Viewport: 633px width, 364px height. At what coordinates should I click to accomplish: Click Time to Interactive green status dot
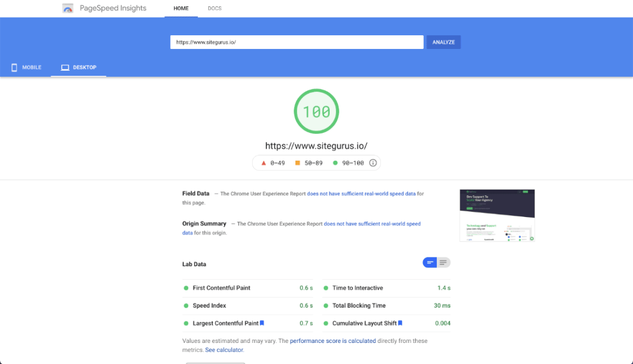point(326,288)
